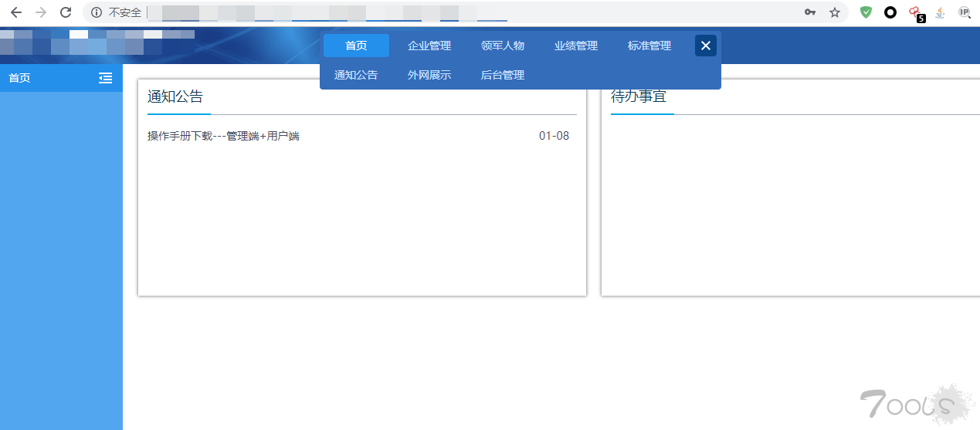This screenshot has width=980, height=430.
Task: Collapse the sidebar using the menu-fold icon
Action: tap(106, 78)
